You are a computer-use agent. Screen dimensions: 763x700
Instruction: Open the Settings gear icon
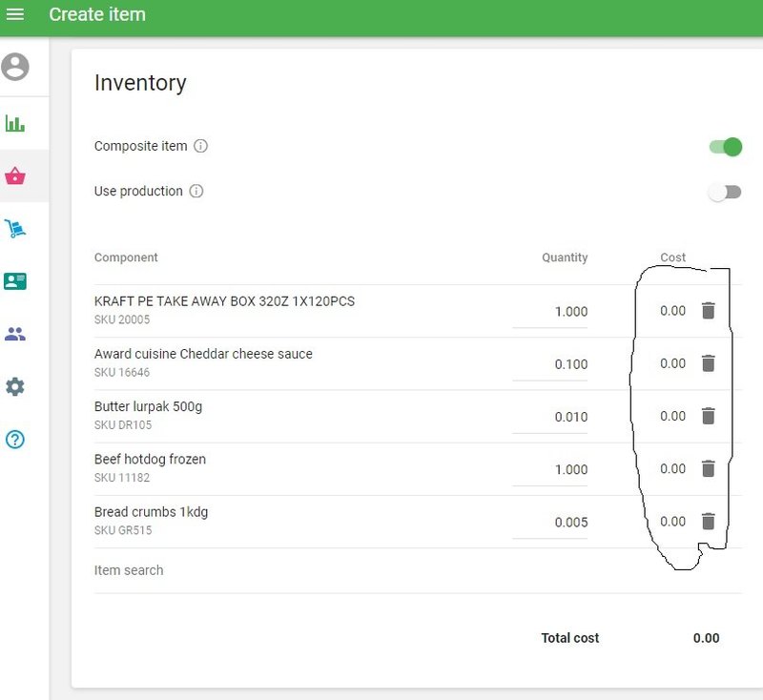15,387
